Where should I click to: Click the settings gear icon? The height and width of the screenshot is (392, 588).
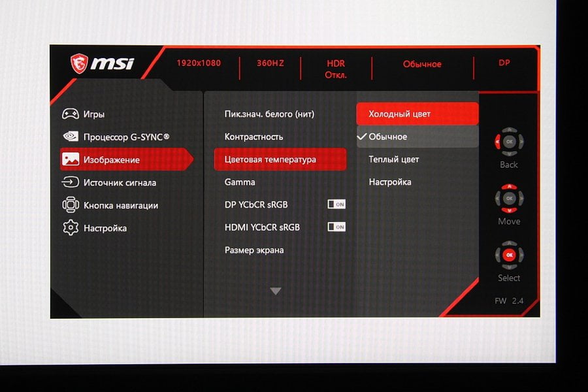point(71,228)
